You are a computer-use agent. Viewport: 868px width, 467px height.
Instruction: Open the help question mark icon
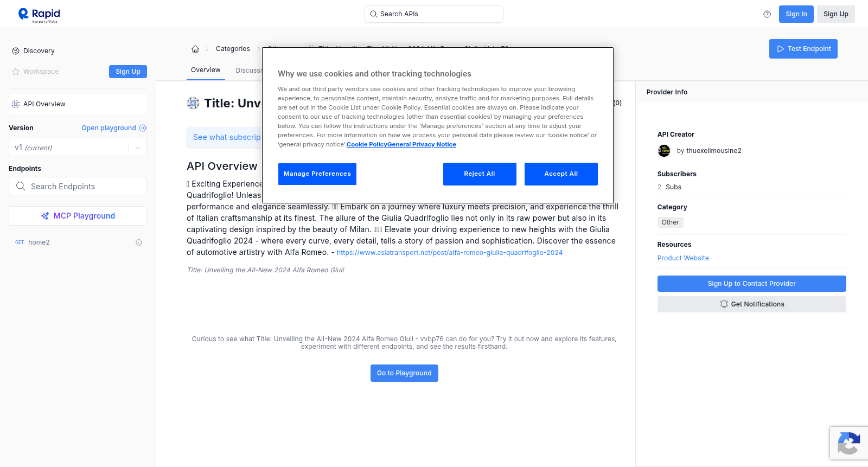click(x=767, y=14)
